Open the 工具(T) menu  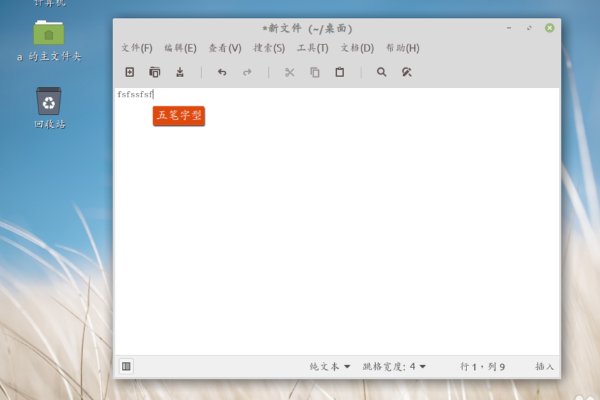pos(313,48)
